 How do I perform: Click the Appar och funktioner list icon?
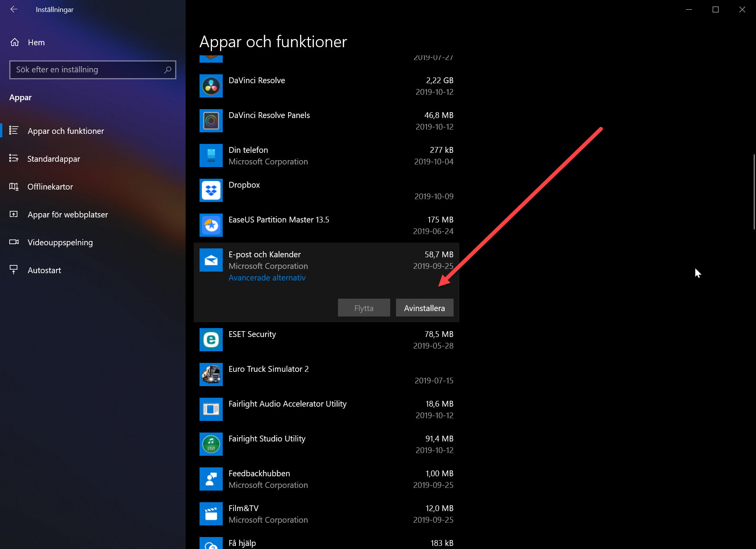14,130
